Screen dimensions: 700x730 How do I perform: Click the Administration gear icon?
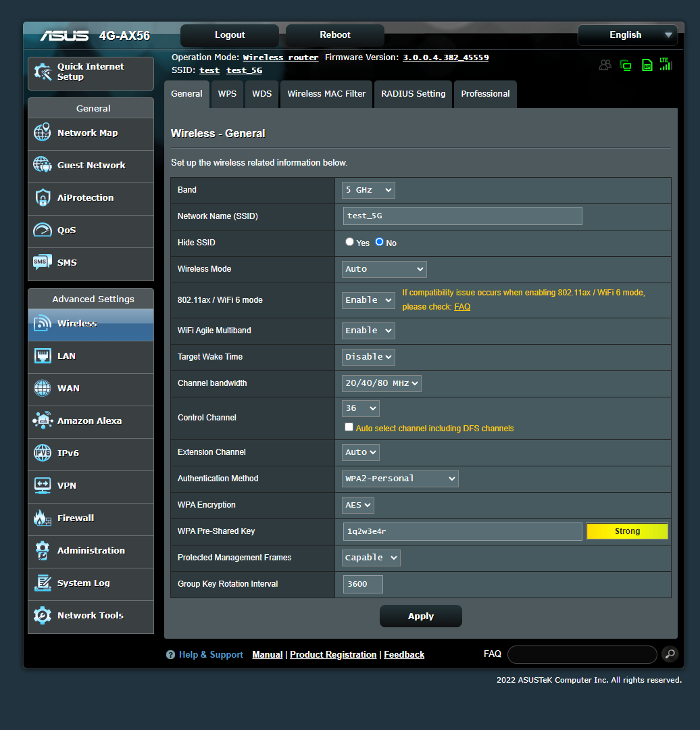pyautogui.click(x=43, y=550)
